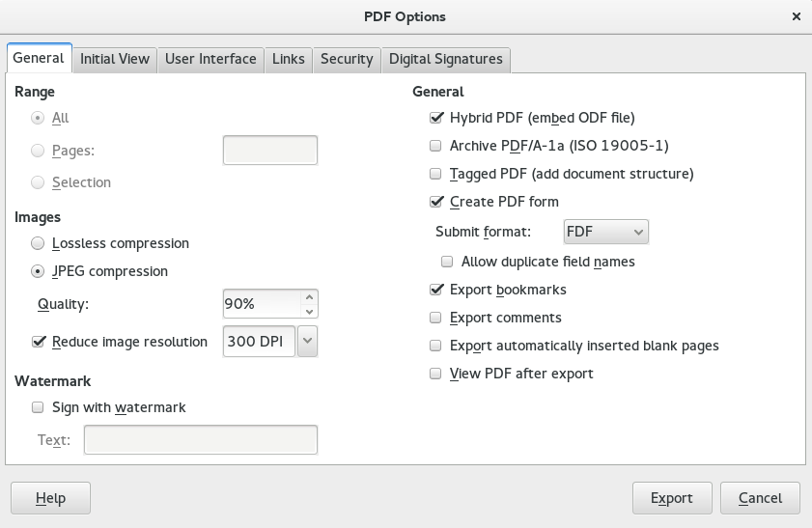812x528 pixels.
Task: Open the Security tab
Action: click(347, 59)
